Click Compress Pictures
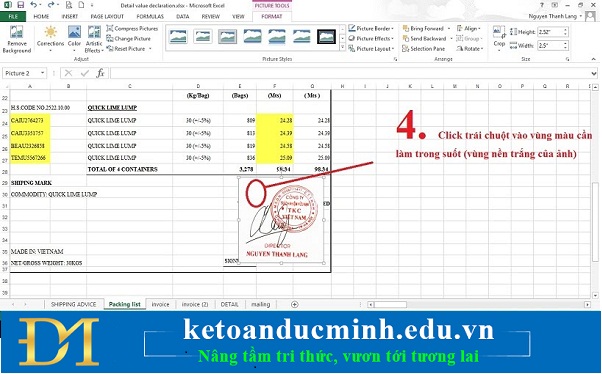Screen dimensions: 602x374 [132, 28]
